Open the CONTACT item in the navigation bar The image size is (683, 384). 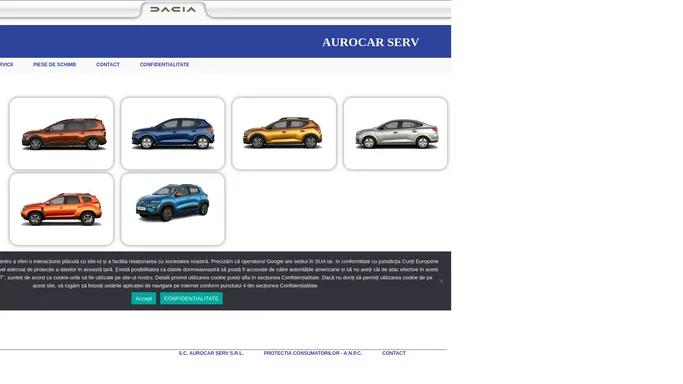(x=108, y=64)
